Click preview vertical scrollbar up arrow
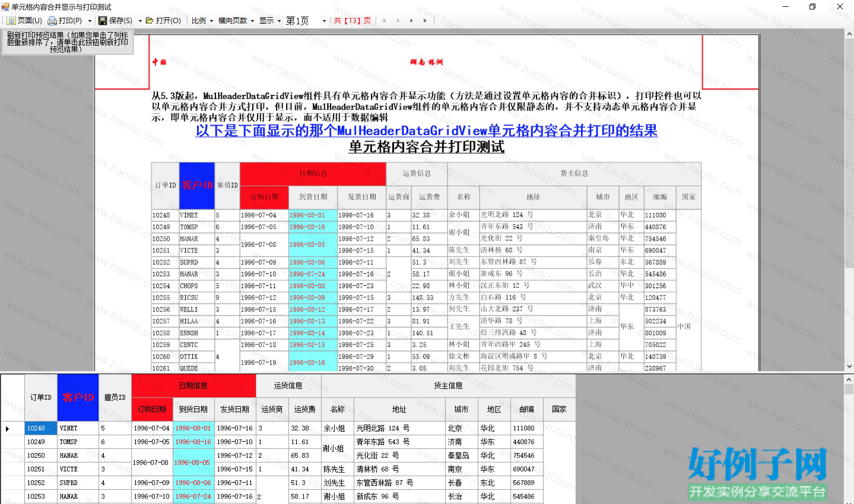Viewport: 854px width, 504px height. (849, 34)
